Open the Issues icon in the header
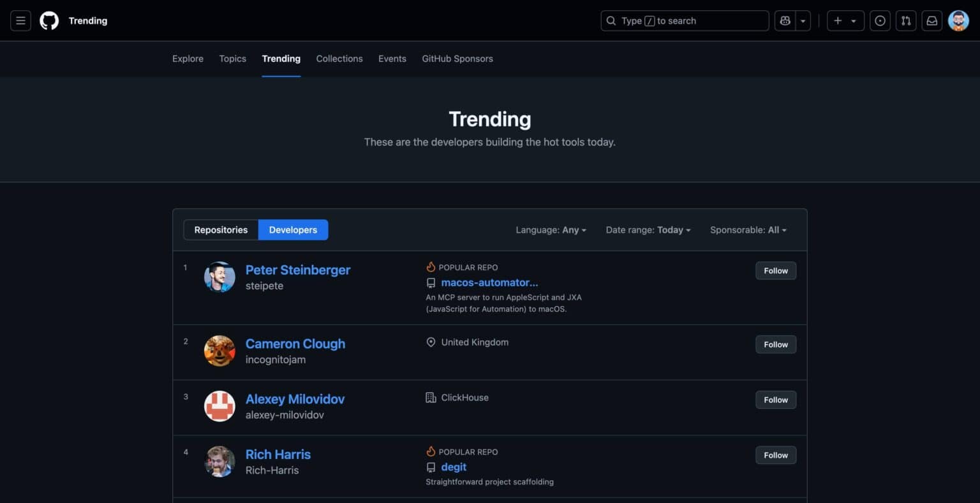This screenshot has width=980, height=503. tap(880, 20)
